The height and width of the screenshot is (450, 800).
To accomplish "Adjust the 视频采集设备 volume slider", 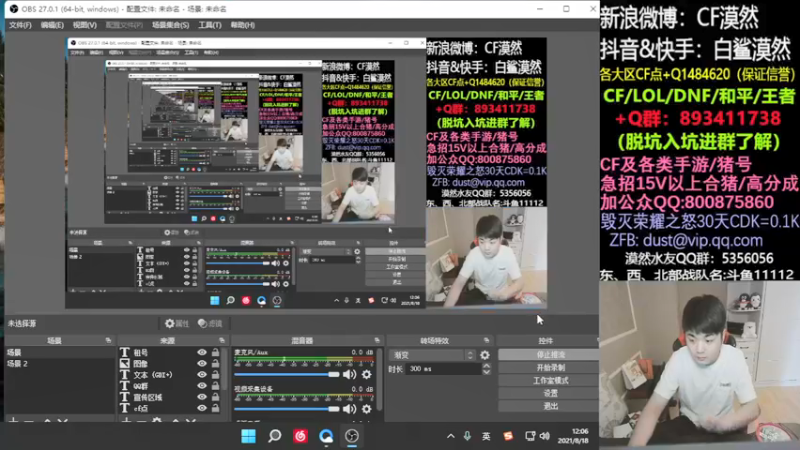I will (x=286, y=409).
